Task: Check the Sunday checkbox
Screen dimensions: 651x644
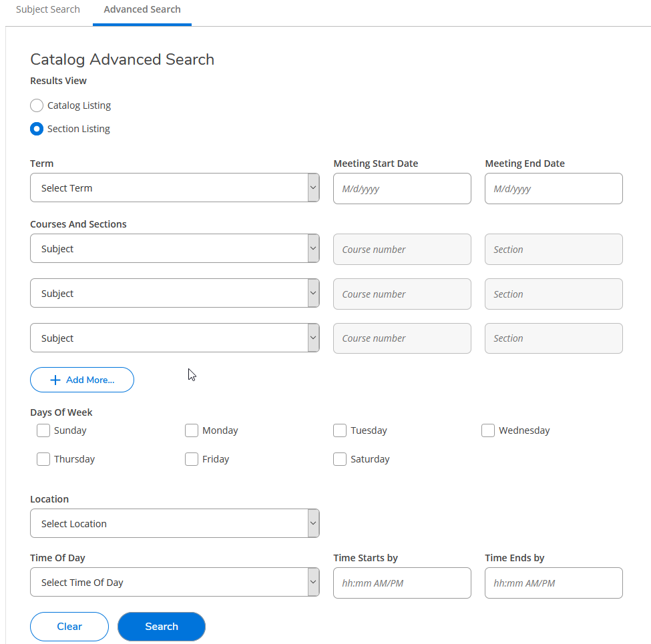Action: point(43,430)
